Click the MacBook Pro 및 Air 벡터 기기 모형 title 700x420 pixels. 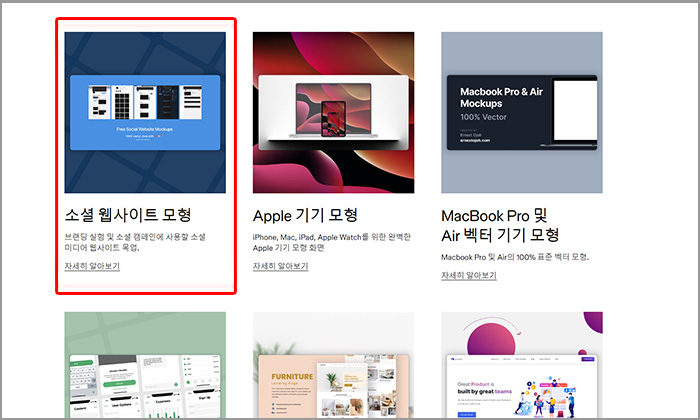pos(500,225)
